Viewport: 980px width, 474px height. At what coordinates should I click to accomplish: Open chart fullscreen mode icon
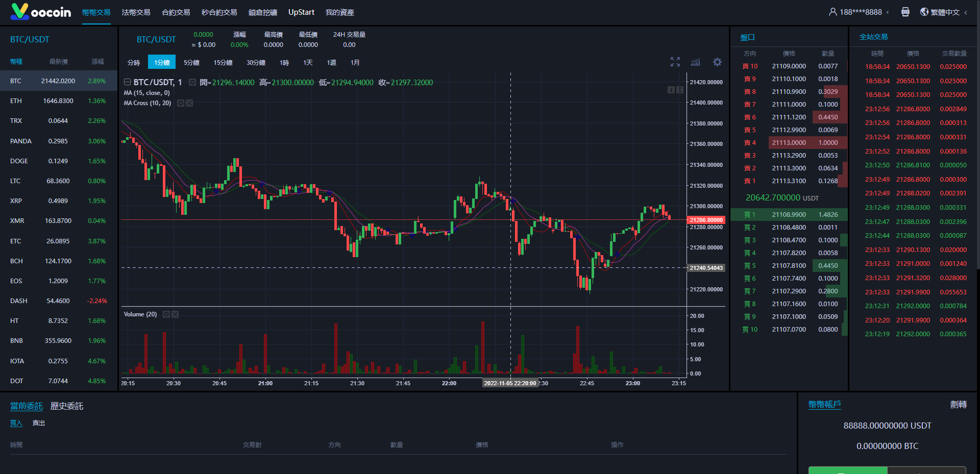(675, 62)
